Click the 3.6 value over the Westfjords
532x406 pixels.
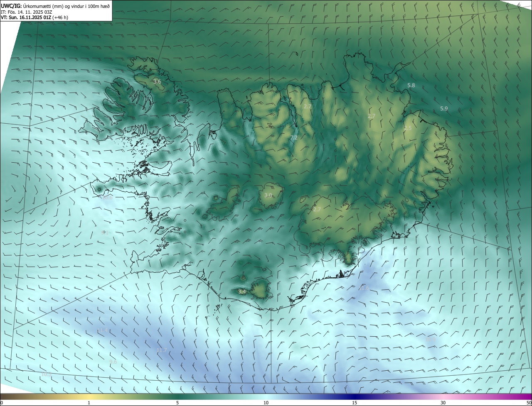[x=157, y=82]
